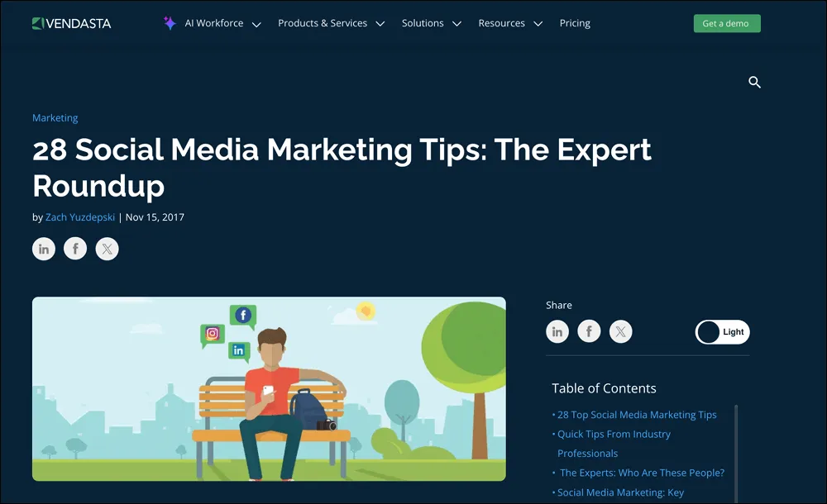The image size is (827, 504).
Task: Open the Pricing menu item
Action: click(575, 23)
